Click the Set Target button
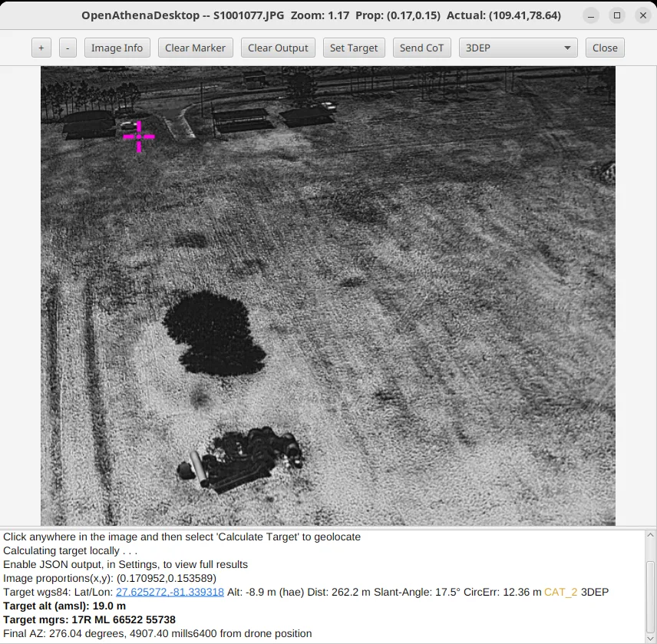This screenshot has width=657, height=644. point(354,48)
